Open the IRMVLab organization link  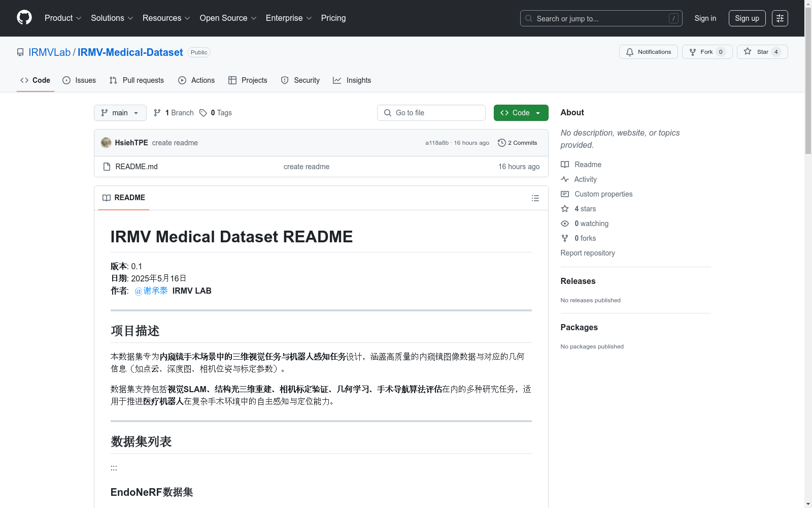tap(50, 52)
